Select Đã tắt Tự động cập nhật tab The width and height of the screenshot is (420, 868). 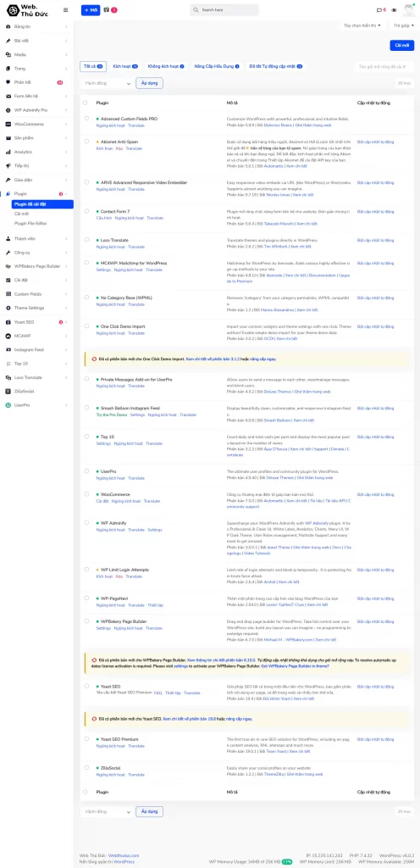pos(275,66)
